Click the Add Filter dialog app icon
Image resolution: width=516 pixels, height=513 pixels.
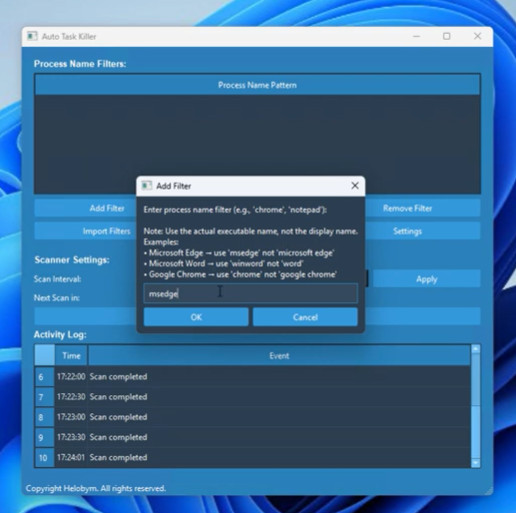point(147,186)
